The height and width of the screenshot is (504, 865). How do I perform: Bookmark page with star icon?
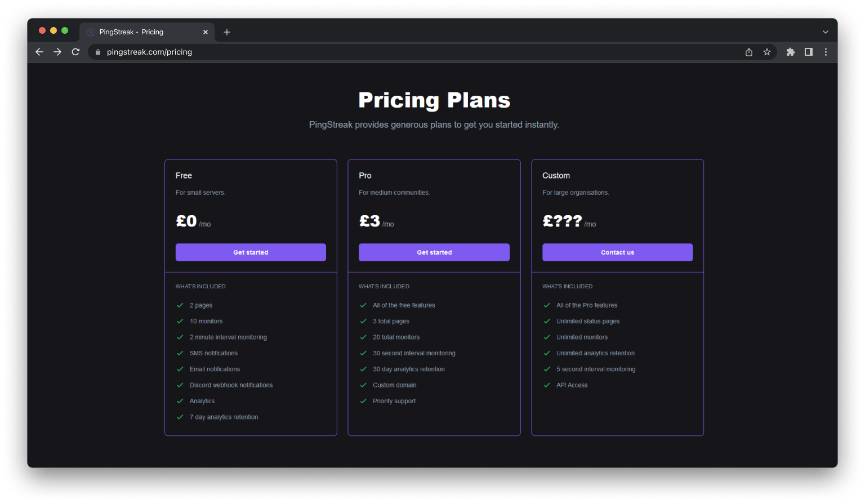[x=767, y=52]
